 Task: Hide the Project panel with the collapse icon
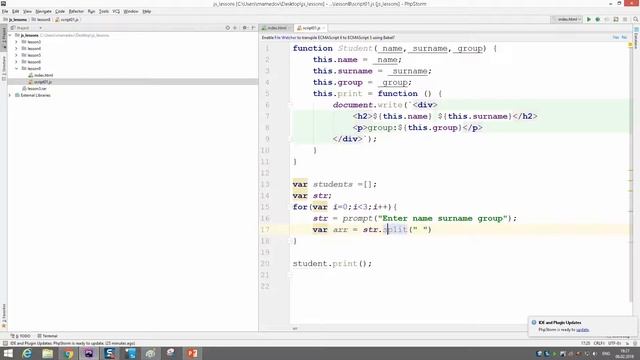click(253, 28)
